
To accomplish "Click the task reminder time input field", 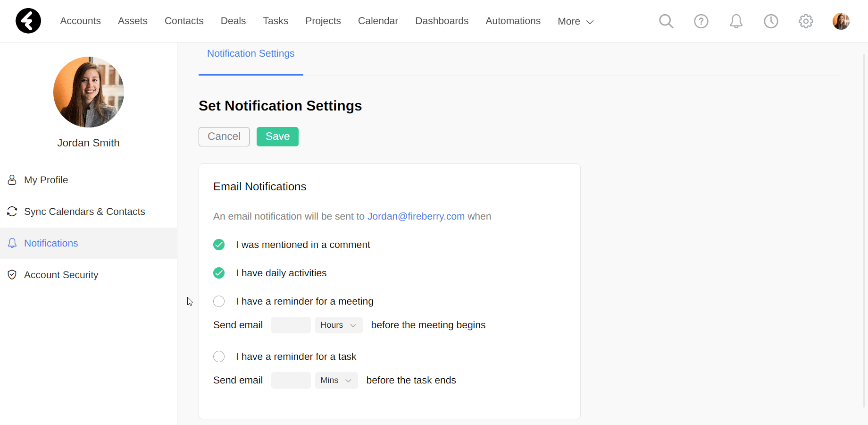I will tap(291, 380).
